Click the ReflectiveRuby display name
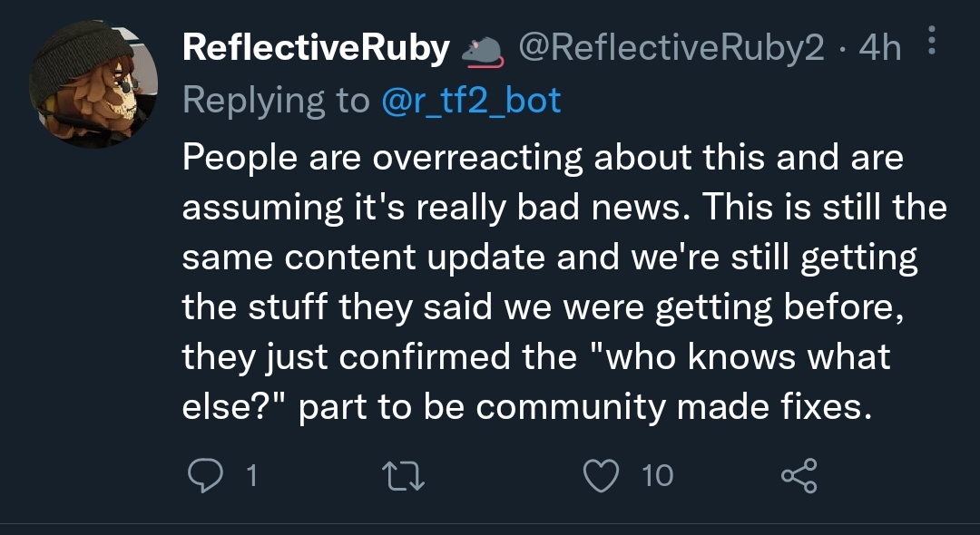 pyautogui.click(x=317, y=47)
